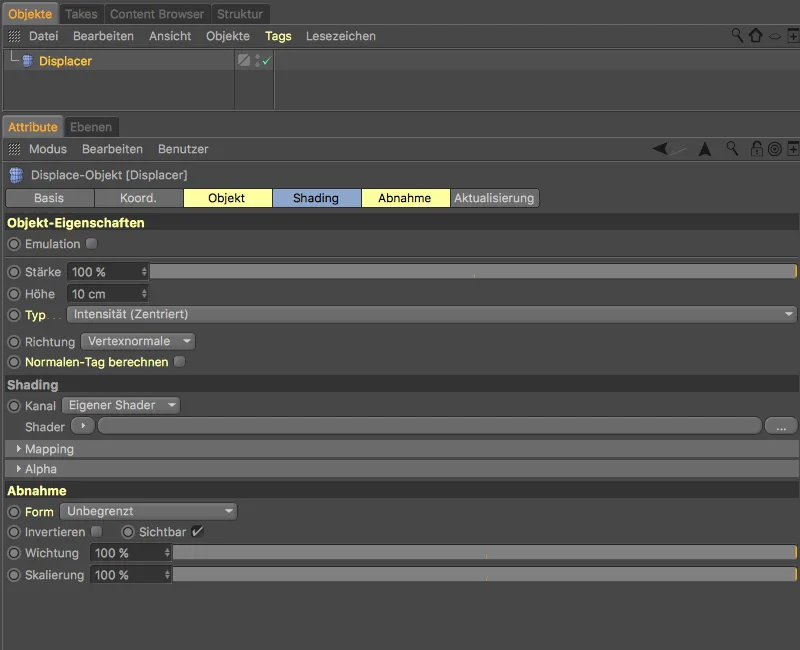
Task: Click the Kanal animation radio dot
Action: (x=14, y=406)
